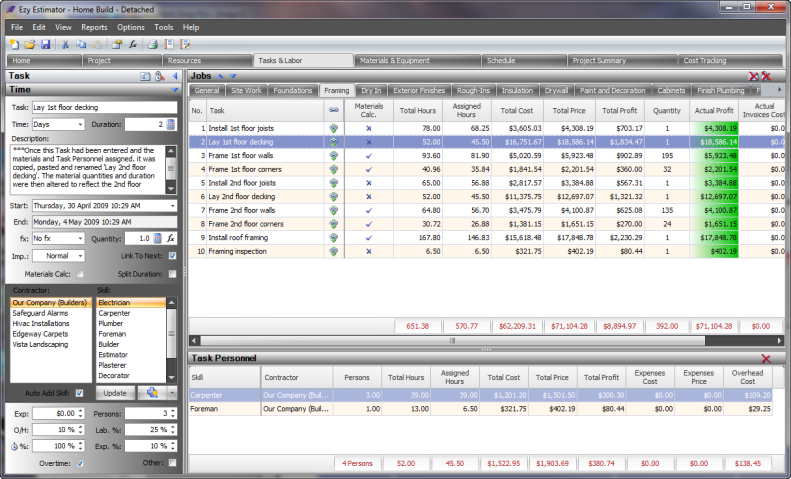791x479 pixels.
Task: Delete the selected Task Personnel row
Action: coord(766,358)
